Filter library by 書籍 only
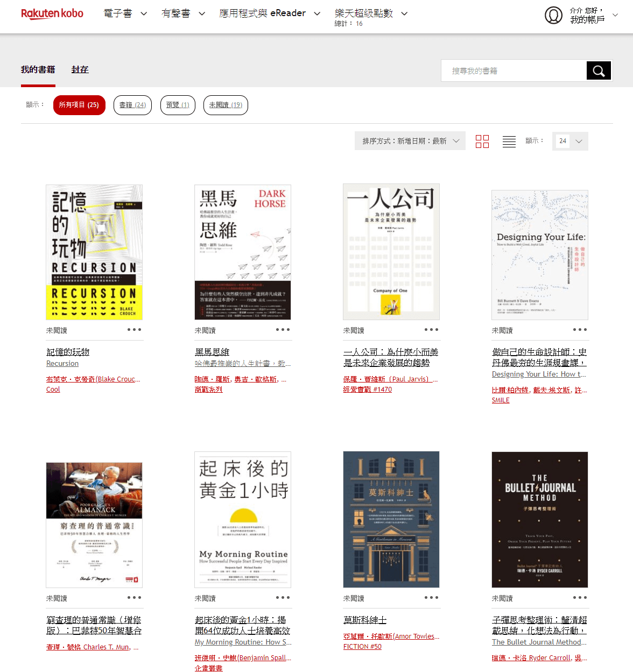633x672 pixels. click(132, 105)
